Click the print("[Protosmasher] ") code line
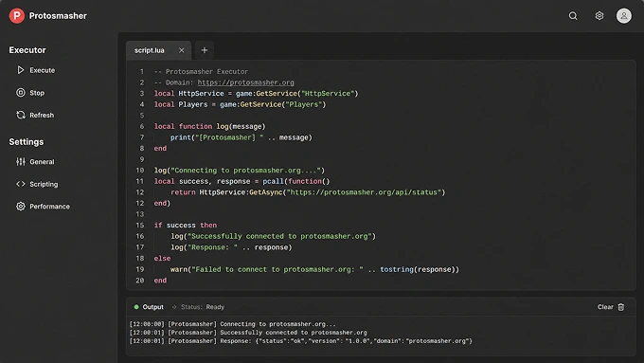 click(x=241, y=137)
